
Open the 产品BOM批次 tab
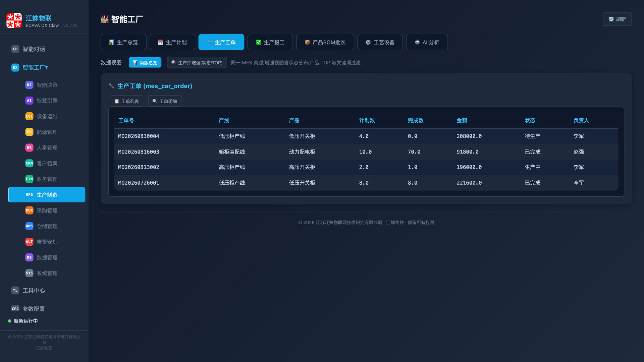pos(325,42)
